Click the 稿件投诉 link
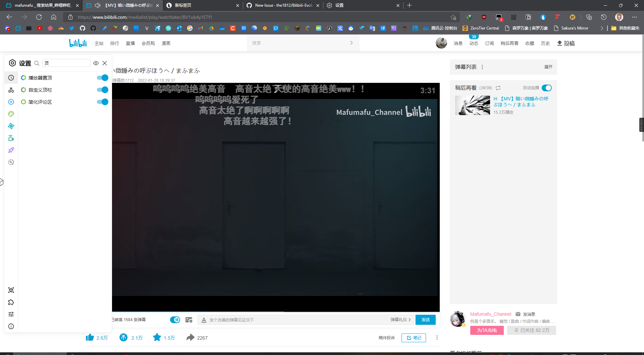This screenshot has width=644, height=355. (x=387, y=338)
